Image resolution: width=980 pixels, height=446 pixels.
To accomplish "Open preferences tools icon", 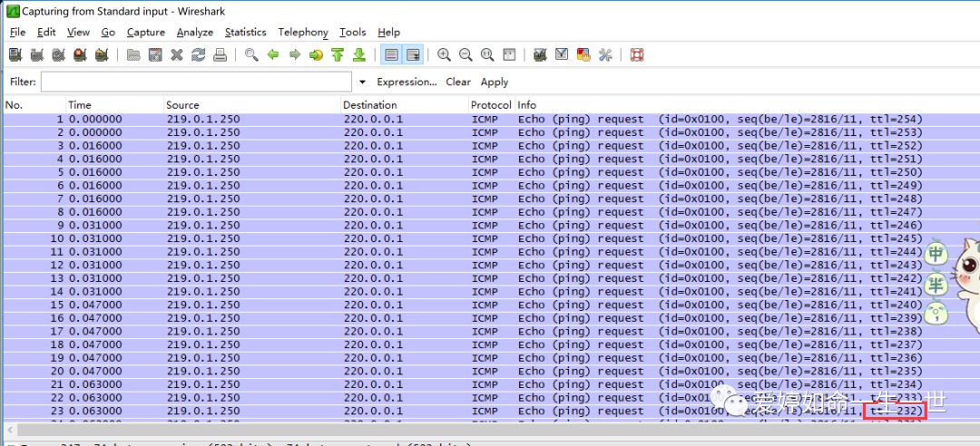I will click(x=605, y=55).
